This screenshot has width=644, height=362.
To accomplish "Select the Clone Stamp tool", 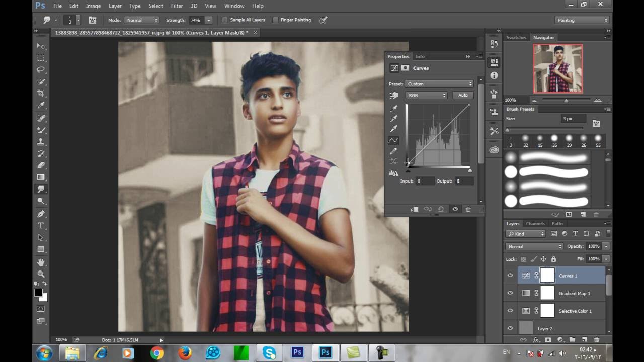I will 41,142.
